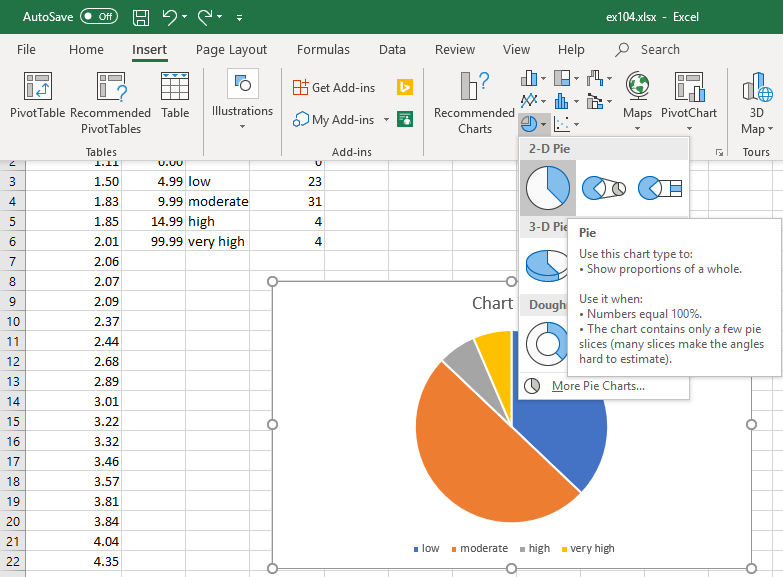Viewport: 783px width, 577px height.
Task: Insert Line or Area chart icon
Action: coord(529,101)
